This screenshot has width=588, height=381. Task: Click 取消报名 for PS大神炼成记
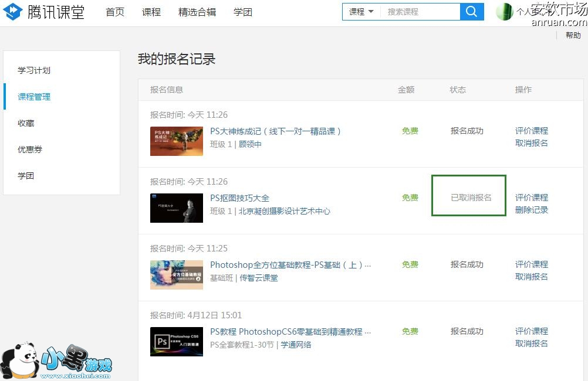(531, 143)
